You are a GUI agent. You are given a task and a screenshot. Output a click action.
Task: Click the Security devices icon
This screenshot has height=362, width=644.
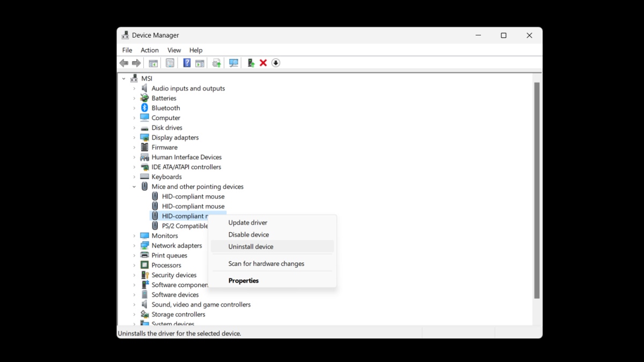tap(144, 275)
